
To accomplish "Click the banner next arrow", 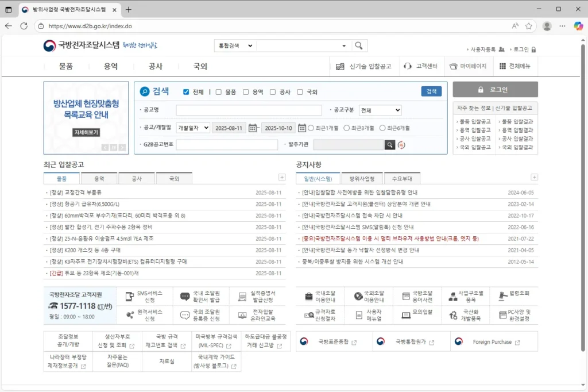I will [x=122, y=148].
